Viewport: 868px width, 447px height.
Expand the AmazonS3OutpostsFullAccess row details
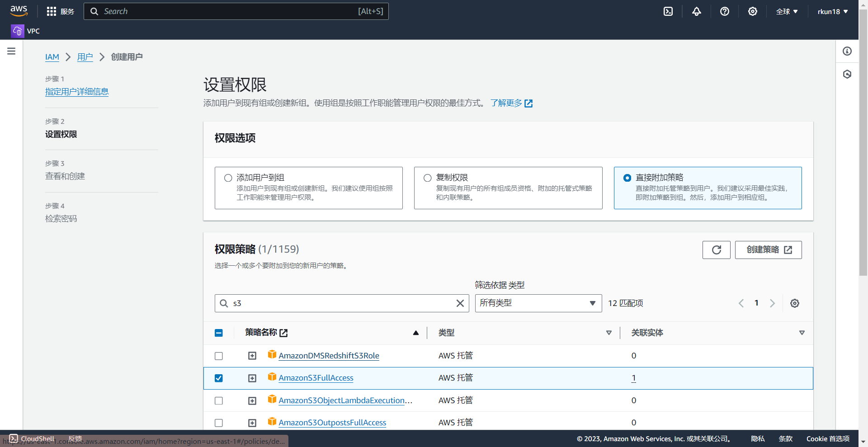tap(252, 423)
